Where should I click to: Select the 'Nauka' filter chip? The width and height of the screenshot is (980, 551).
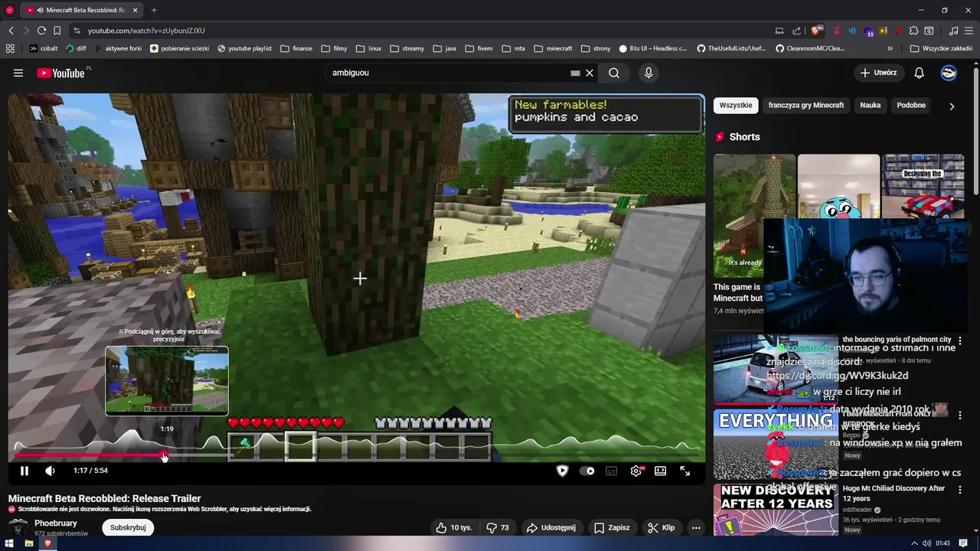871,105
